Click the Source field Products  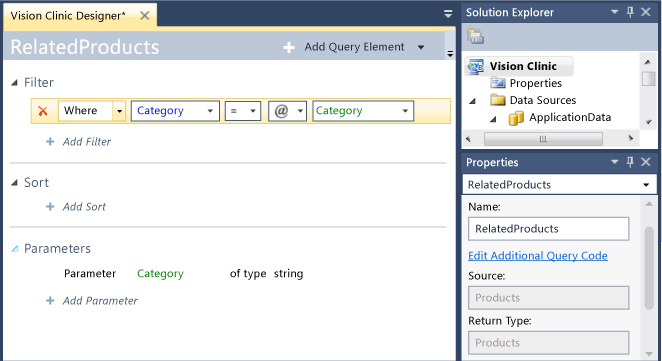click(x=548, y=298)
